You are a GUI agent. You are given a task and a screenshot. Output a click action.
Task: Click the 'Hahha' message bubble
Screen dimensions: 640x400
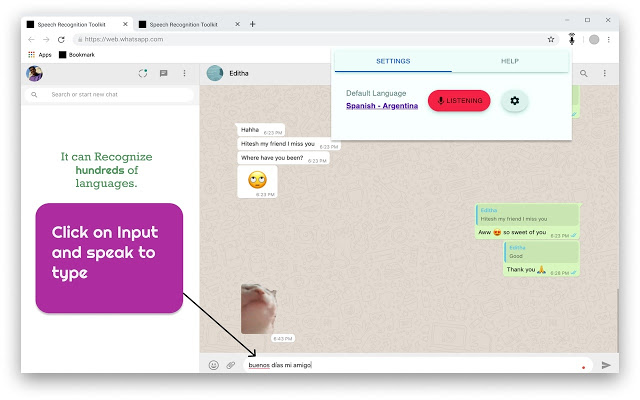click(x=260, y=130)
